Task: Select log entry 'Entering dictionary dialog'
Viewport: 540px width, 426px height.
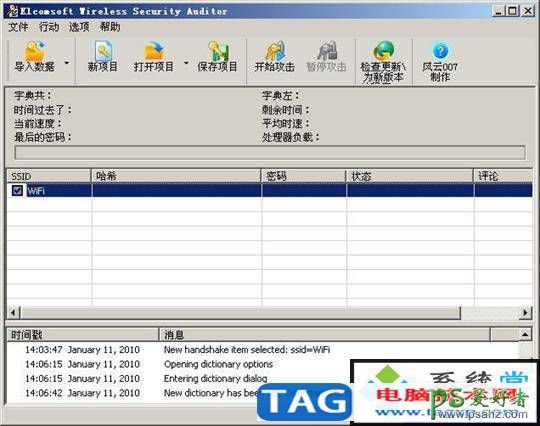Action: click(216, 379)
